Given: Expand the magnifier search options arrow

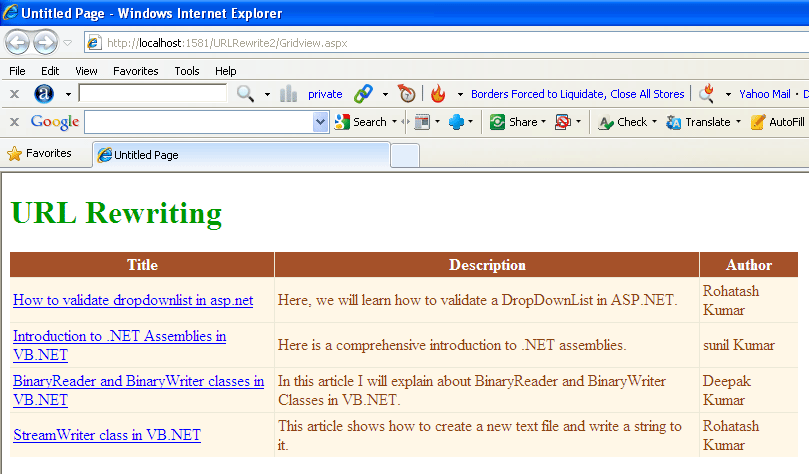Looking at the screenshot, I should pyautogui.click(x=267, y=94).
